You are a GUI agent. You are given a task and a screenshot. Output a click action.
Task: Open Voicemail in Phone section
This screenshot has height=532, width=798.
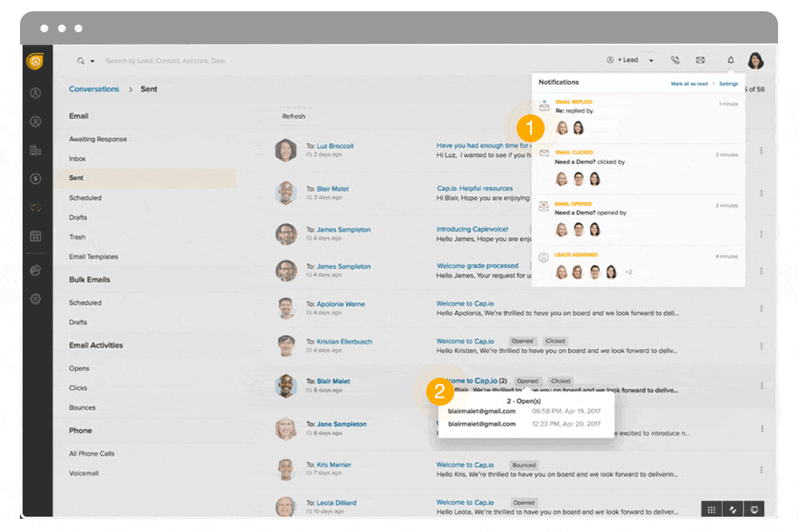tap(82, 473)
